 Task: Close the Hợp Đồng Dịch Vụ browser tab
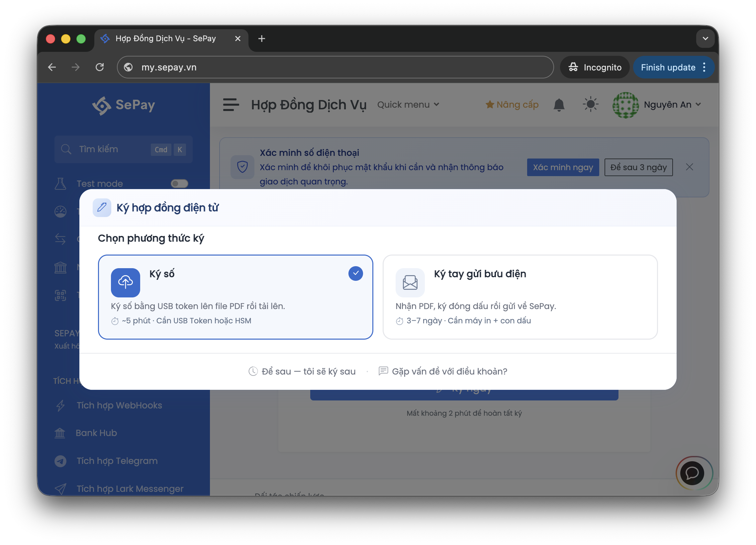click(x=238, y=39)
